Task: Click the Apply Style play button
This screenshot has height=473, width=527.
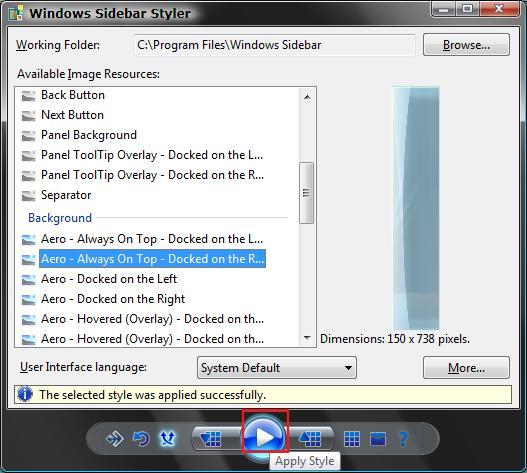Action: (265, 437)
